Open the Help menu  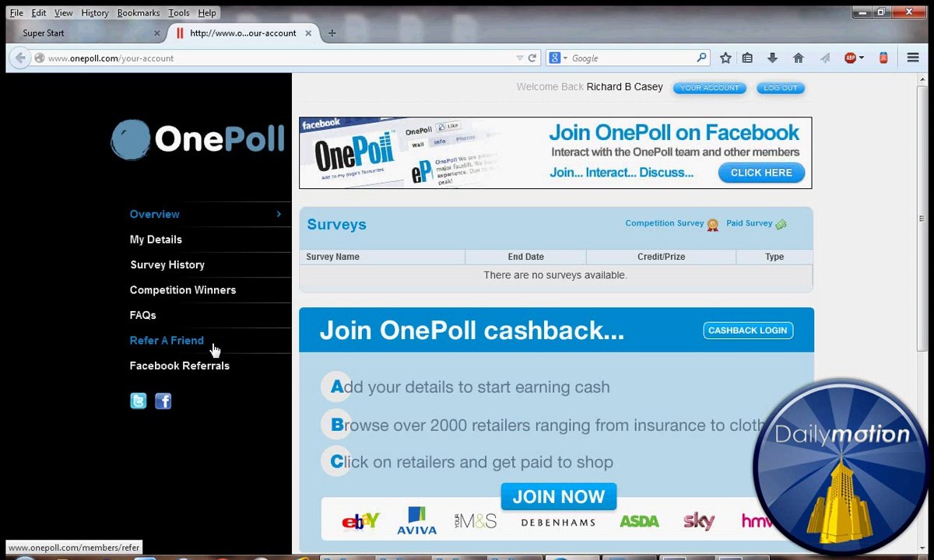[207, 12]
